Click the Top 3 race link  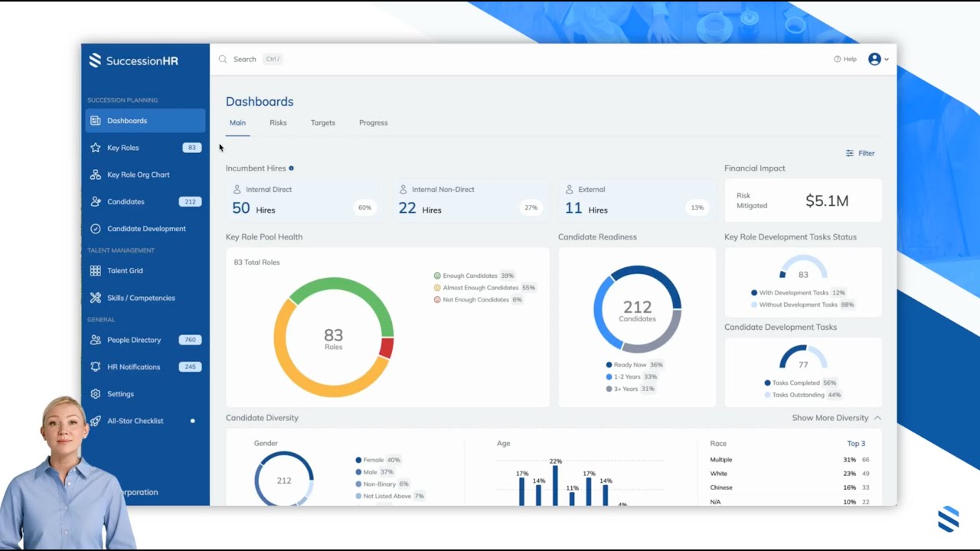point(856,444)
